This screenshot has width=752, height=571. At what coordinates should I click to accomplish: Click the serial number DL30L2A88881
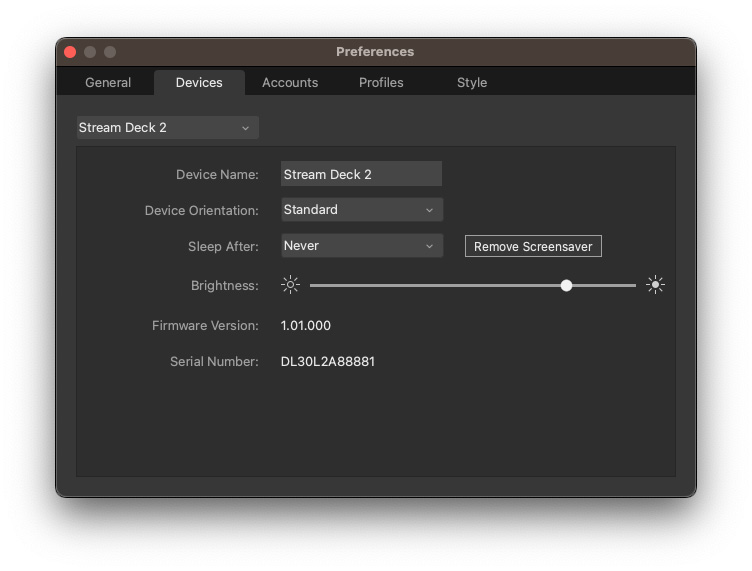[328, 361]
